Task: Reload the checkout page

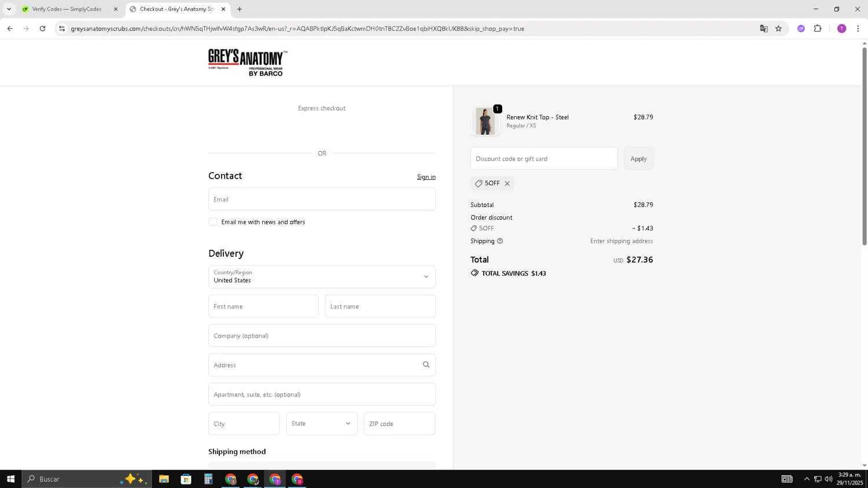Action: tap(42, 28)
